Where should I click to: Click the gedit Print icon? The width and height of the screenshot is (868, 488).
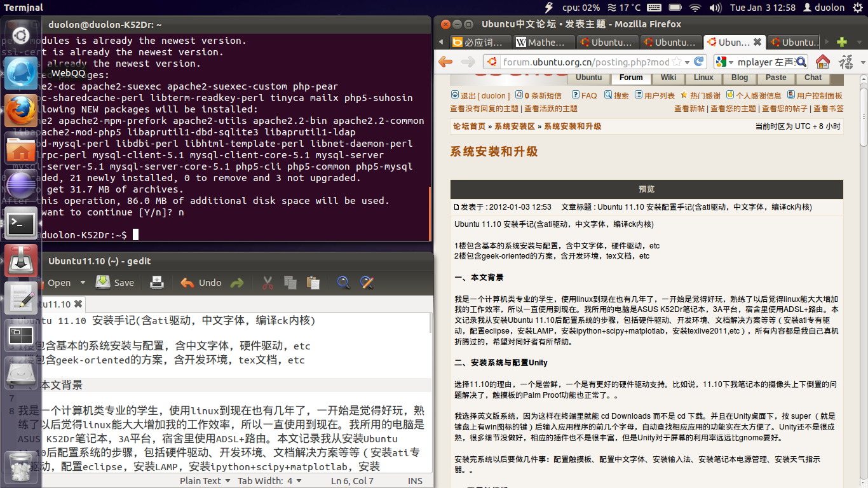coord(157,283)
